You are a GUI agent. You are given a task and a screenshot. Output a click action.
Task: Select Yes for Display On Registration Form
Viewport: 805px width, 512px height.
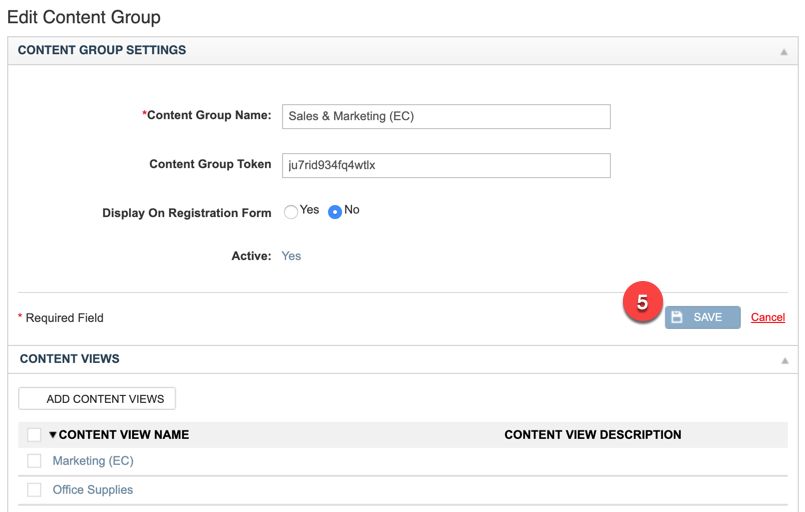click(291, 212)
